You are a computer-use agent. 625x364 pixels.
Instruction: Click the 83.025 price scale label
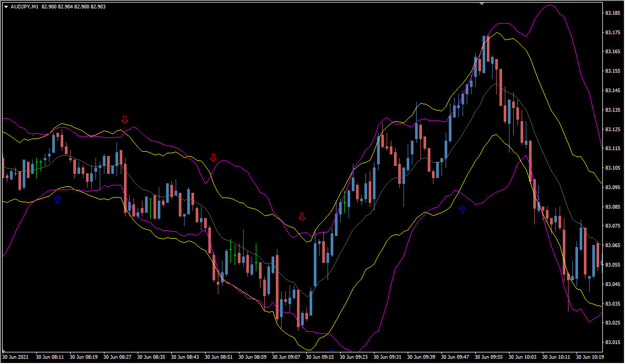(x=613, y=323)
